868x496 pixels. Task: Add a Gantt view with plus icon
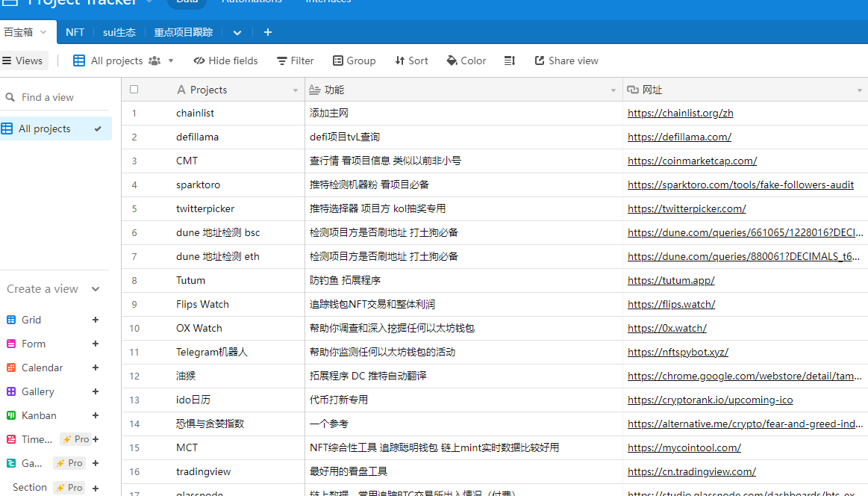tap(96, 462)
